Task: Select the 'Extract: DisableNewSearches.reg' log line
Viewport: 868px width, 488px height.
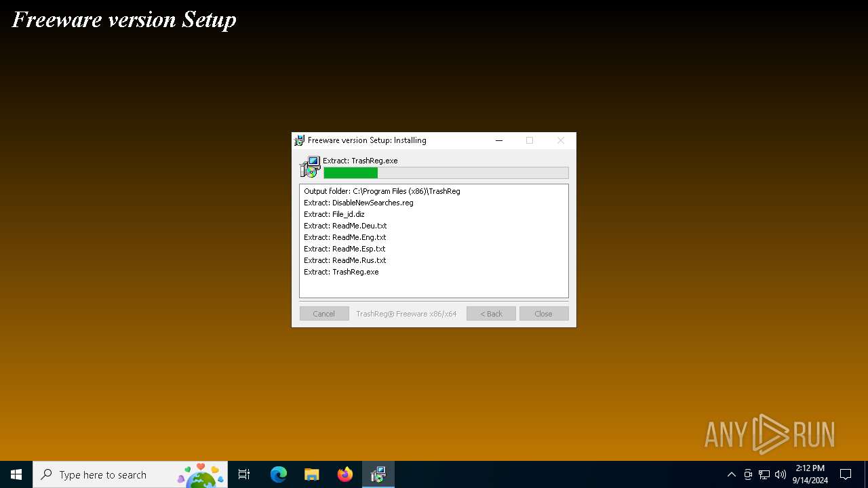Action: tap(358, 203)
